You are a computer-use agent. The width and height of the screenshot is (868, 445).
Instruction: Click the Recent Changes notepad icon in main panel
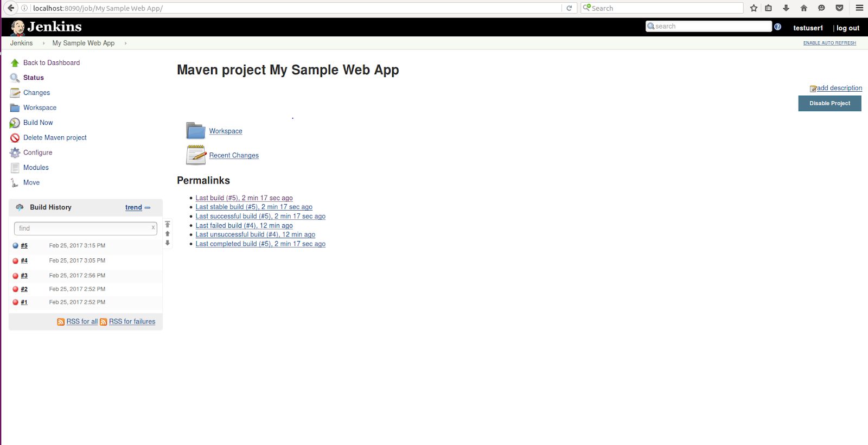196,155
